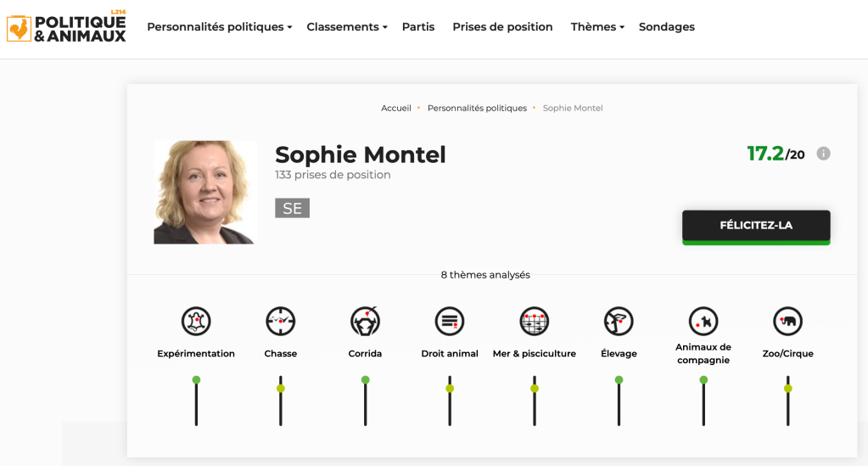This screenshot has width=868, height=466.
Task: Click the Sophie Montel breadcrumb entry
Action: (573, 108)
